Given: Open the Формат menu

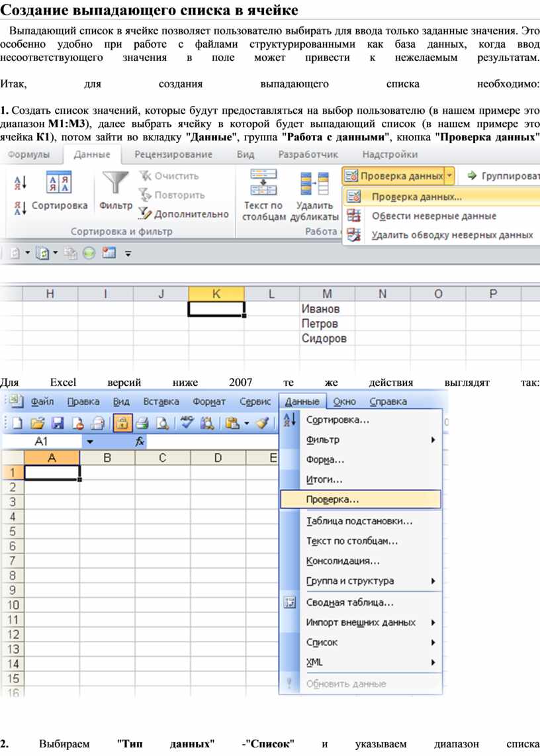Looking at the screenshot, I should (208, 402).
